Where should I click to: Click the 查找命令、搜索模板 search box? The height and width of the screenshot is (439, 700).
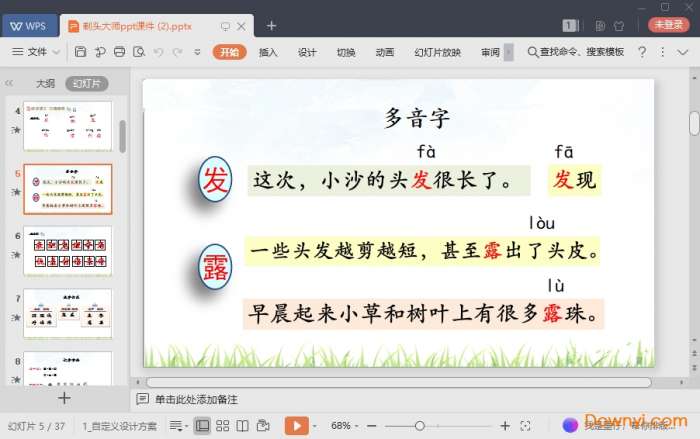[x=576, y=52]
